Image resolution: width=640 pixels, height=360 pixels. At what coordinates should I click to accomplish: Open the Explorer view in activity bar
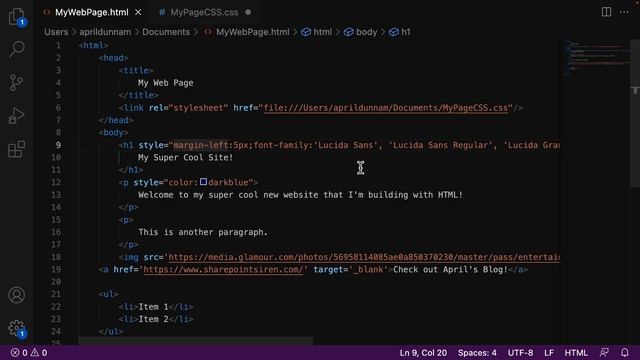(x=16, y=17)
